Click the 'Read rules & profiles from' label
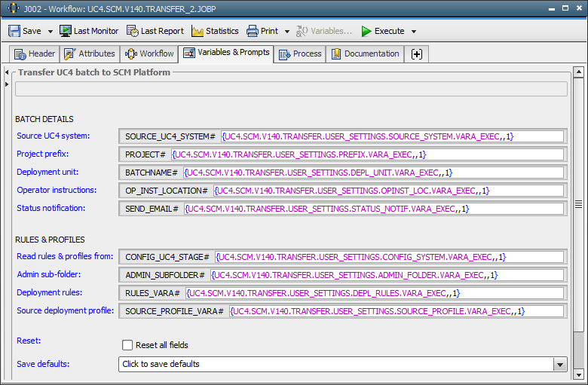This screenshot has height=385, width=588. pyautogui.click(x=65, y=256)
